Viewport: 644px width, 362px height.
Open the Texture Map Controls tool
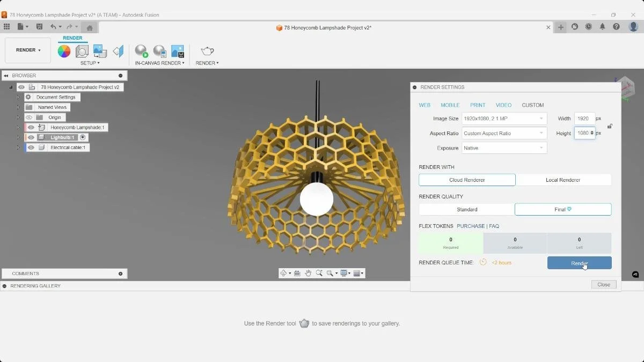point(118,51)
